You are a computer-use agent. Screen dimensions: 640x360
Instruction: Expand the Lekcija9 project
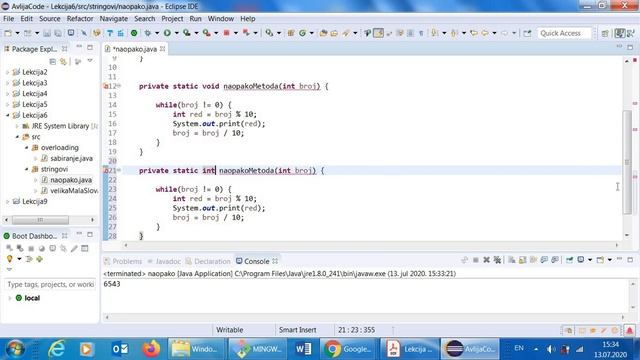point(7,202)
